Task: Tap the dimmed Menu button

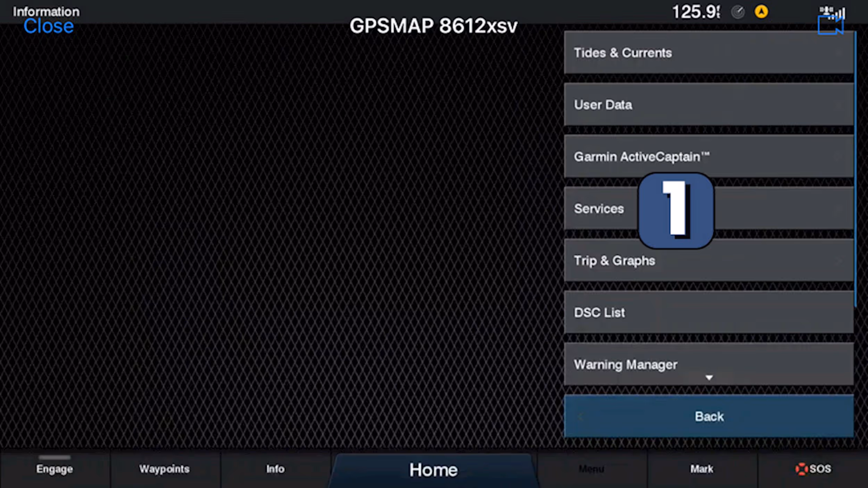Action: (x=592, y=469)
